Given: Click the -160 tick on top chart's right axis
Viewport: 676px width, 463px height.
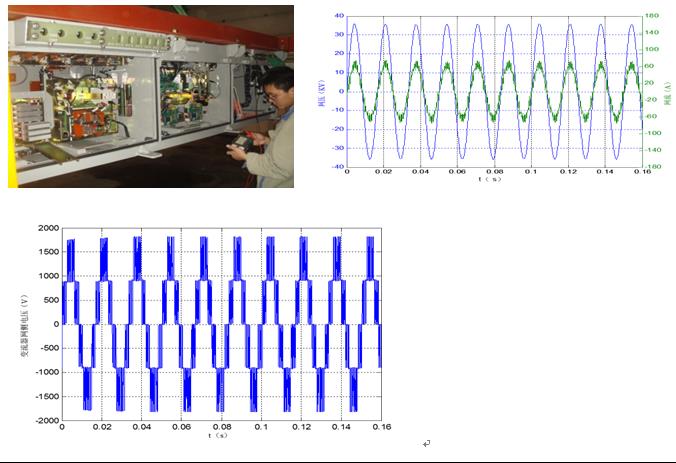Looking at the screenshot, I should [x=651, y=167].
